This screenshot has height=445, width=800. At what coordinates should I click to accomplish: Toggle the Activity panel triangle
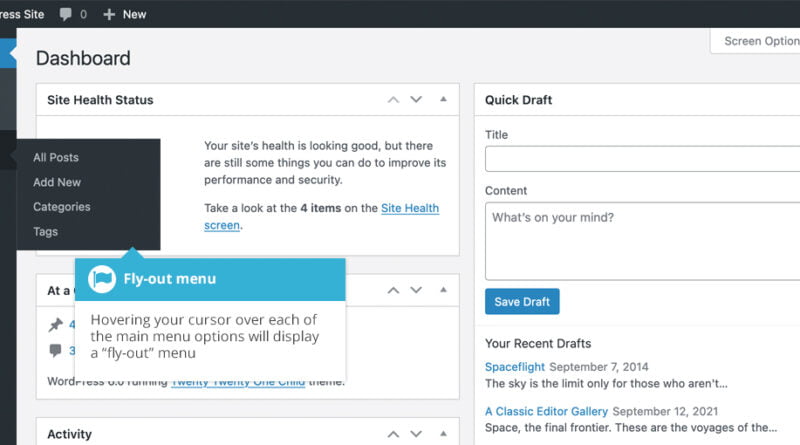click(x=442, y=435)
